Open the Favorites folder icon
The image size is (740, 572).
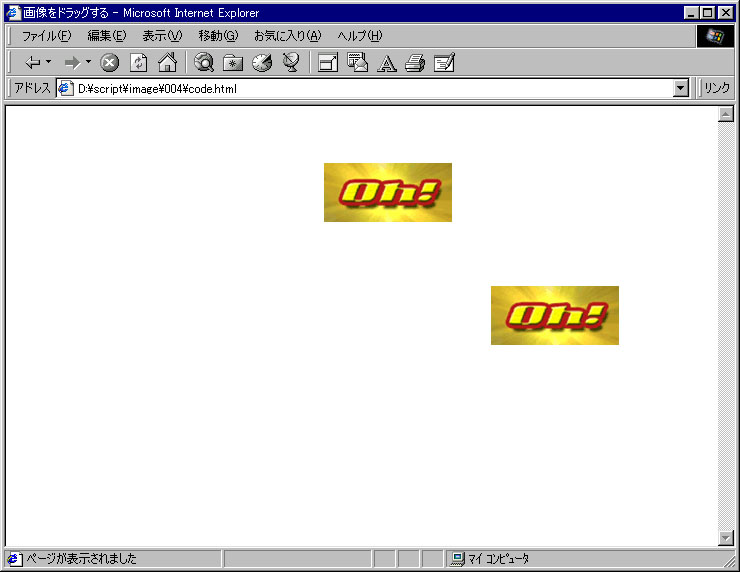233,62
